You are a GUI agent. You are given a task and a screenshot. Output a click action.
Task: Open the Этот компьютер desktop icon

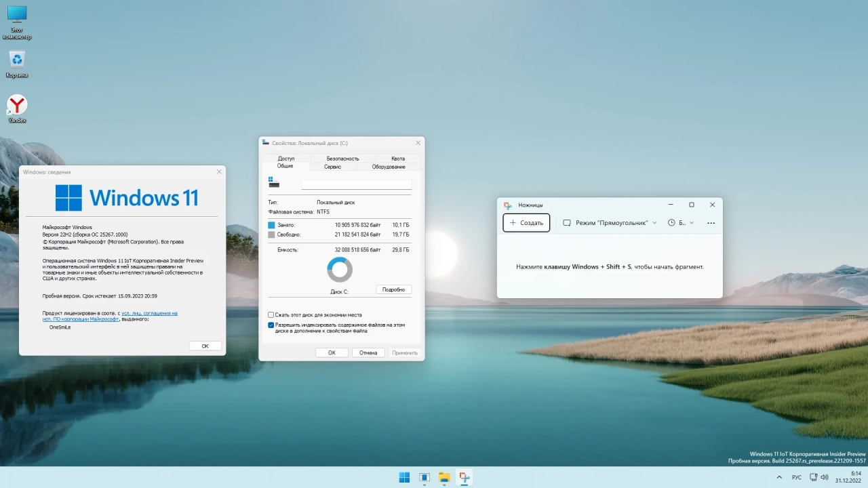click(x=17, y=22)
